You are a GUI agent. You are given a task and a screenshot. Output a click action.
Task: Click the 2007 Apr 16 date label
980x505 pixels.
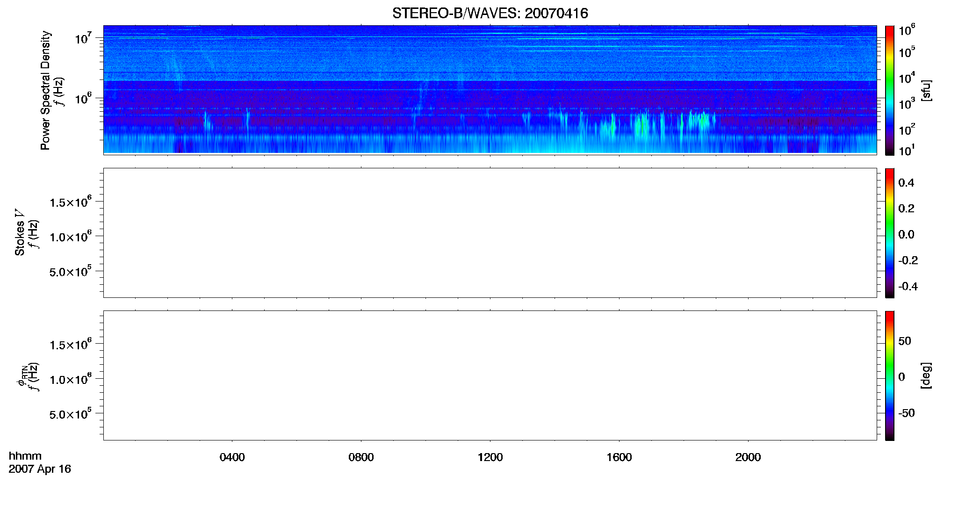point(40,469)
